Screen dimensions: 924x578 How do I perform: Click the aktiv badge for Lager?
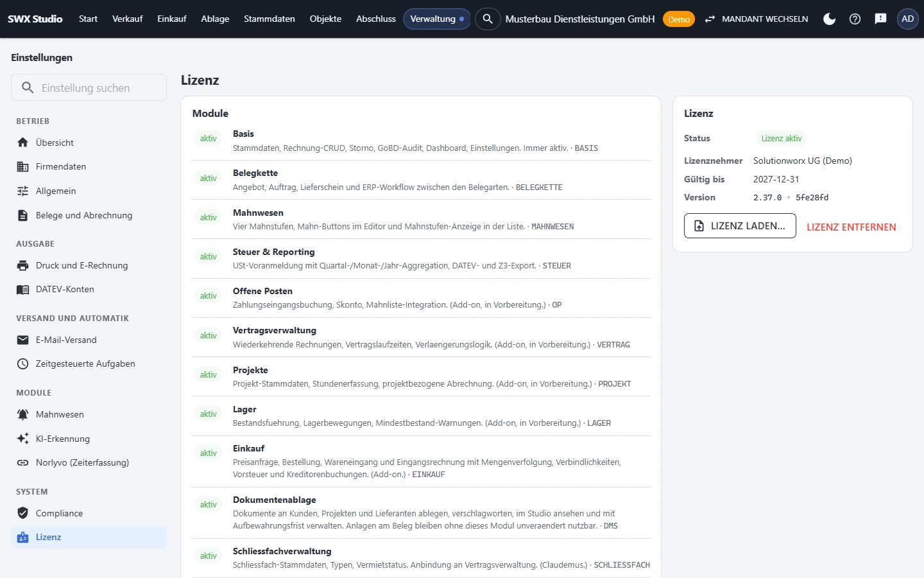point(209,414)
